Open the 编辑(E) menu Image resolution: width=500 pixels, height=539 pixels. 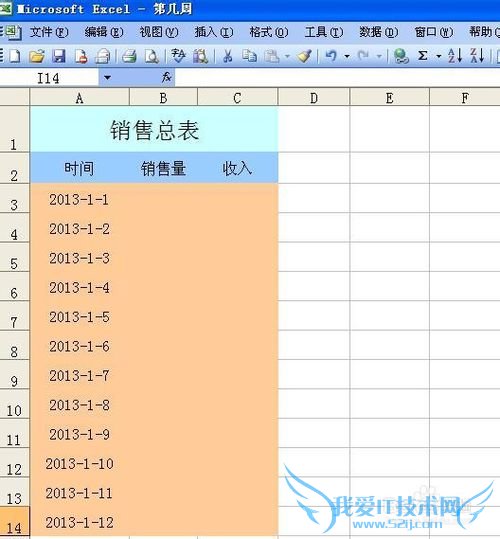click(x=104, y=32)
